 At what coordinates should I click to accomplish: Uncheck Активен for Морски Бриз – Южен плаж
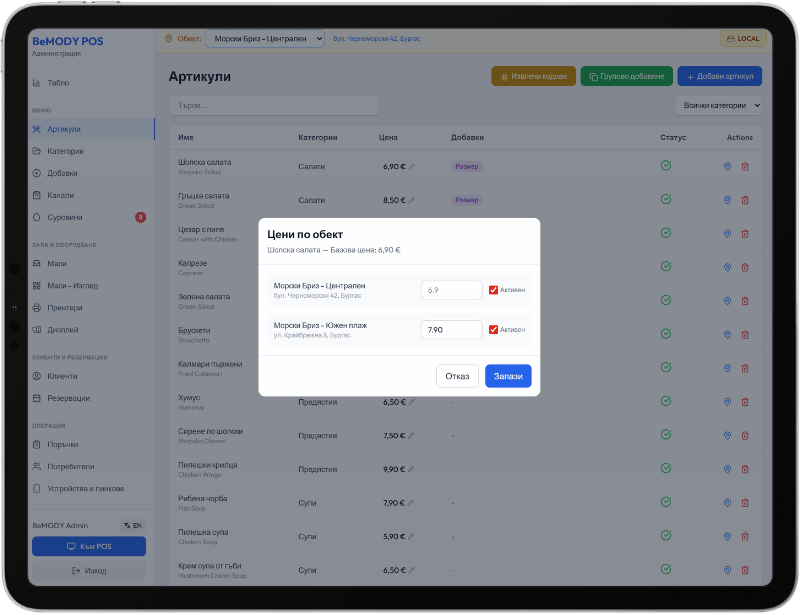point(493,330)
